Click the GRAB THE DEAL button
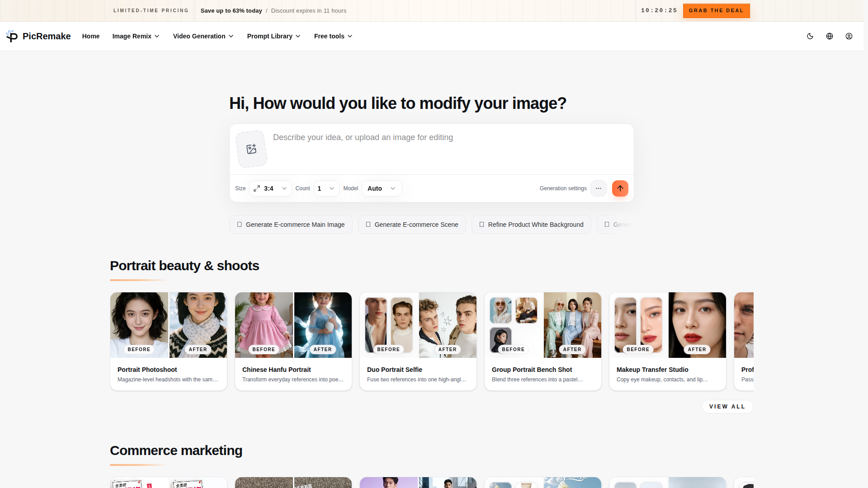 (x=716, y=10)
